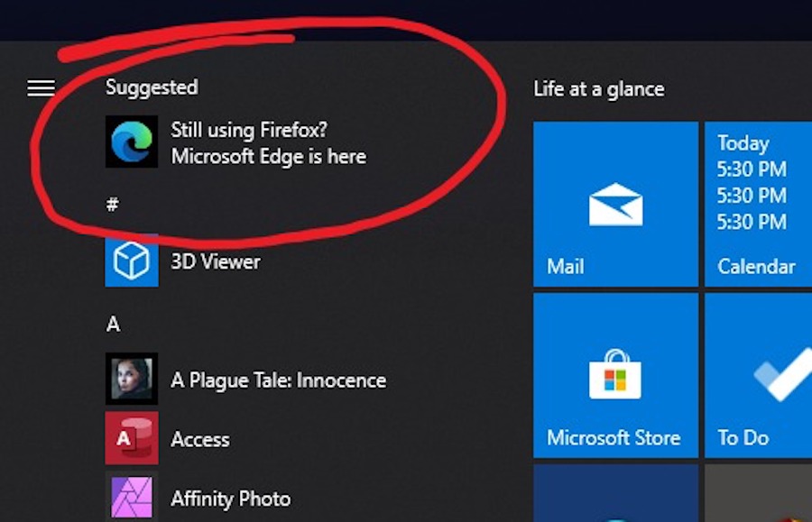812x522 pixels.
Task: Click the envelope icon on the Mail tile
Action: [x=615, y=204]
